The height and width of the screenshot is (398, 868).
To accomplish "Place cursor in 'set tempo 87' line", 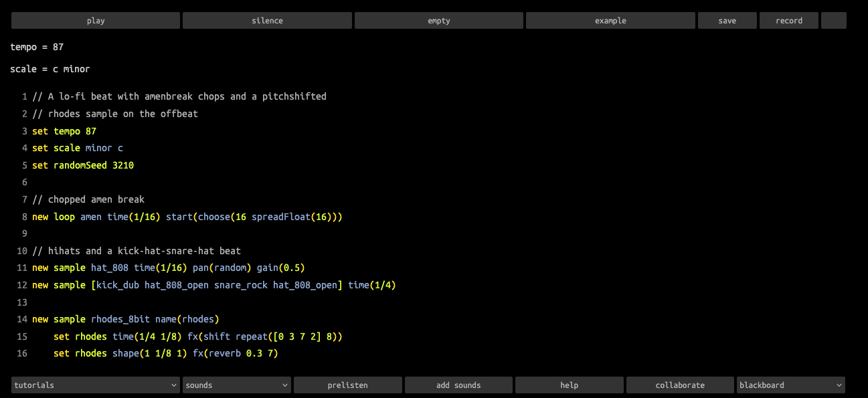I will coord(64,131).
